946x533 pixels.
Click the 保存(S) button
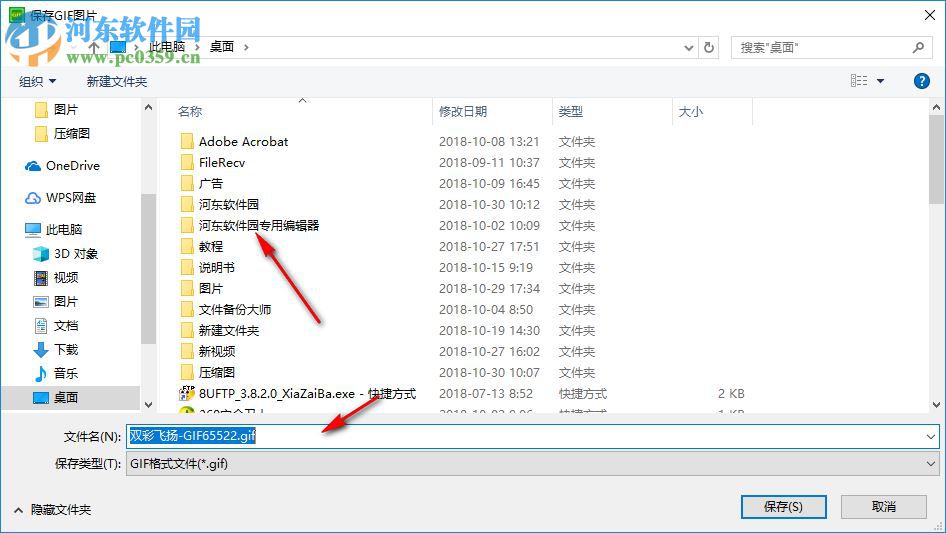784,507
